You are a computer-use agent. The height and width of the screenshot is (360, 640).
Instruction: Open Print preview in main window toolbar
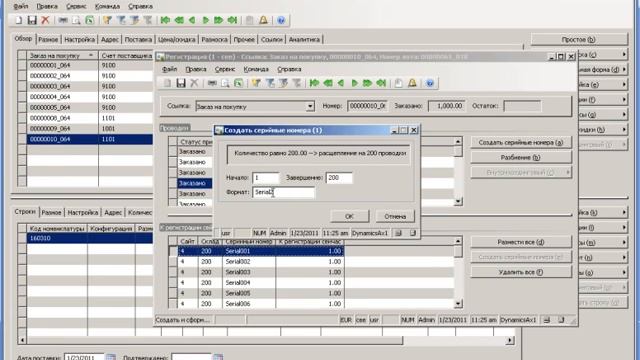pyautogui.click(x=76, y=20)
